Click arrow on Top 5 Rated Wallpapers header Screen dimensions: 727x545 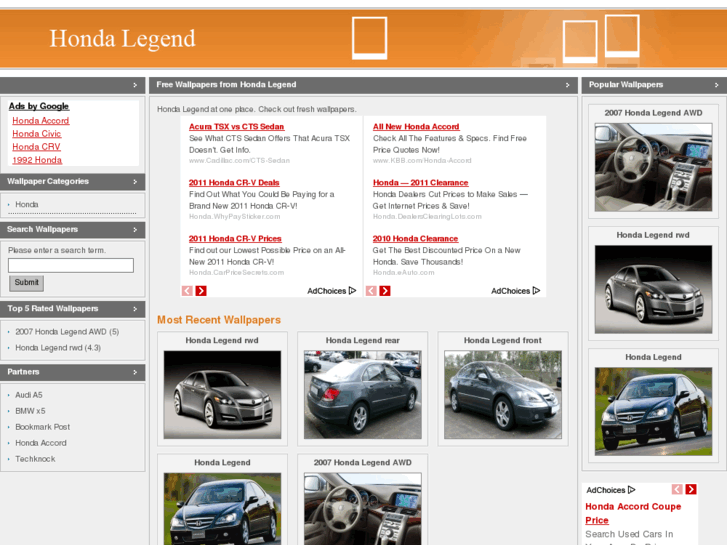pyautogui.click(x=135, y=309)
